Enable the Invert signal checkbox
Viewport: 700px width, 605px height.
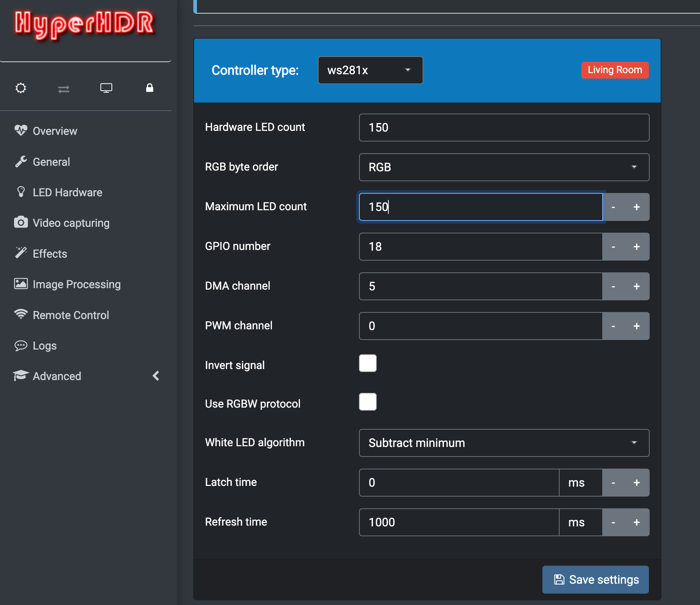click(x=367, y=364)
